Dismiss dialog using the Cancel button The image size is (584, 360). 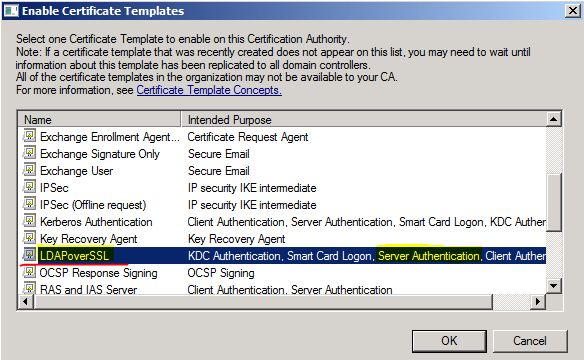tap(530, 341)
